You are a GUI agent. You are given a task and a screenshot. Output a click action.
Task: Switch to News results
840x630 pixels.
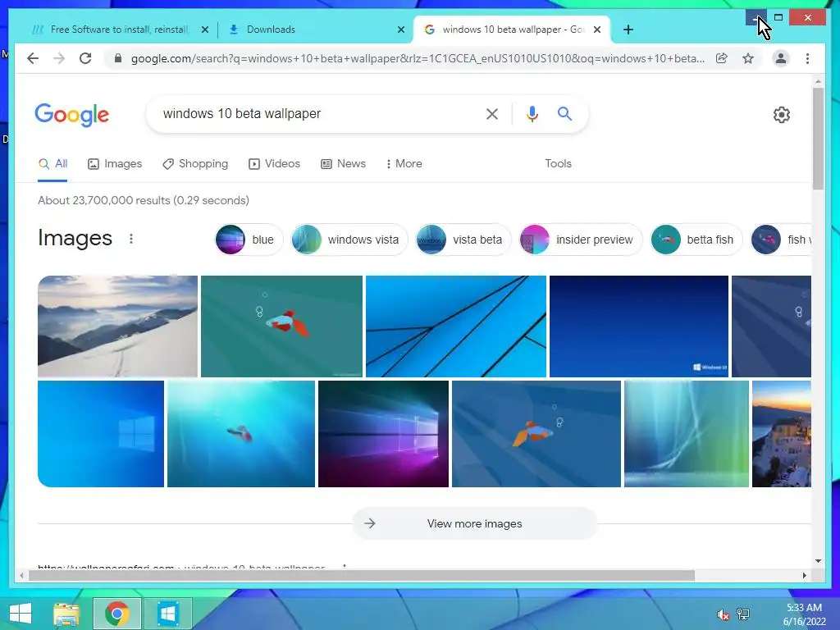pos(344,164)
